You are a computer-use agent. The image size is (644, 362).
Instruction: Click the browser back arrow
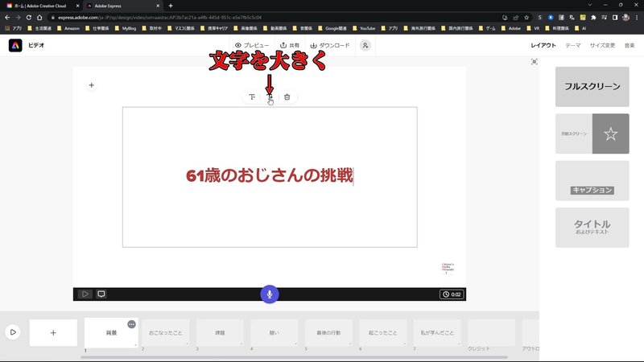(x=7, y=17)
